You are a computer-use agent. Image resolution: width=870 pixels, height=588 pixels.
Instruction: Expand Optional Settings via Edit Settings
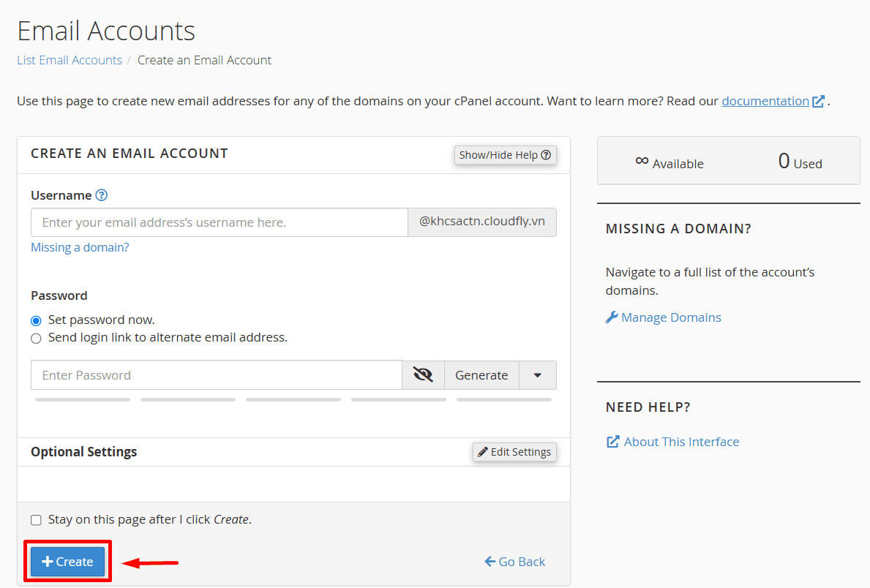pyautogui.click(x=514, y=451)
